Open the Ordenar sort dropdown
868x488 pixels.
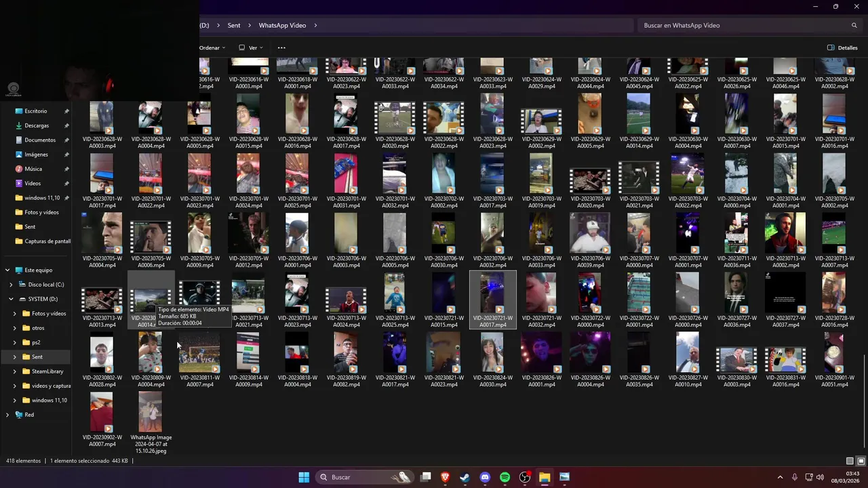point(212,47)
